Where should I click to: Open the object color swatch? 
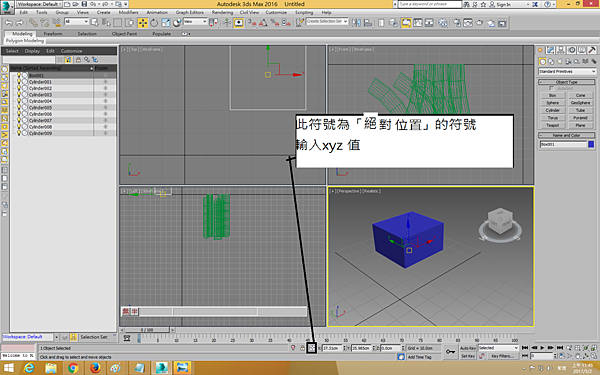click(x=591, y=144)
